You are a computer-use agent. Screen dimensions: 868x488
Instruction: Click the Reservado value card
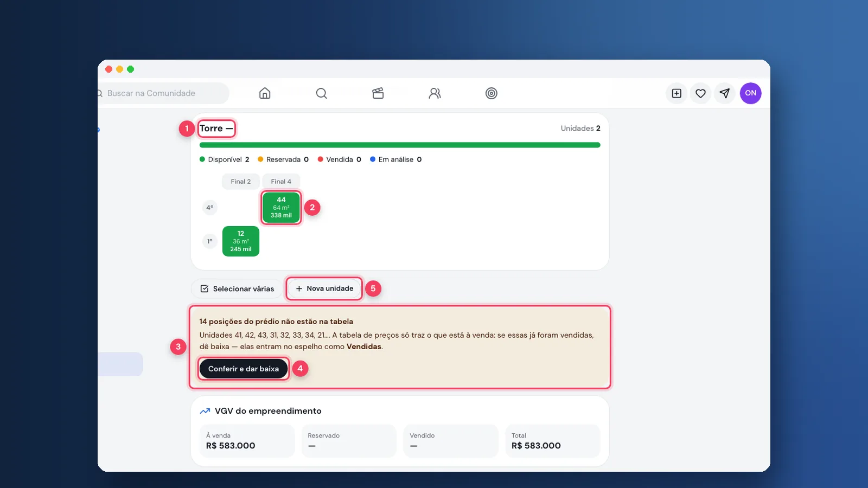click(x=349, y=441)
